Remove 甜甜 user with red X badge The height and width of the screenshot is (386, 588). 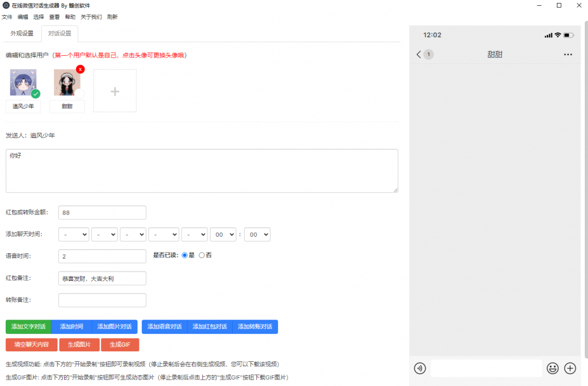[x=80, y=69]
